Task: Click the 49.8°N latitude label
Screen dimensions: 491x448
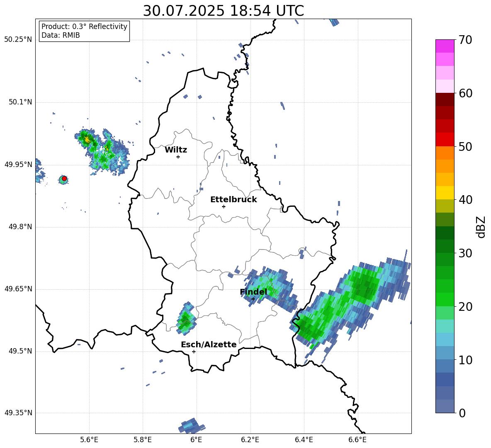Action: [21, 227]
